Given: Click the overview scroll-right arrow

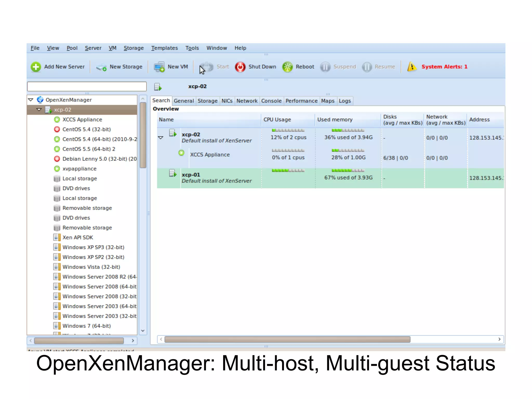Looking at the screenshot, I should 499,339.
